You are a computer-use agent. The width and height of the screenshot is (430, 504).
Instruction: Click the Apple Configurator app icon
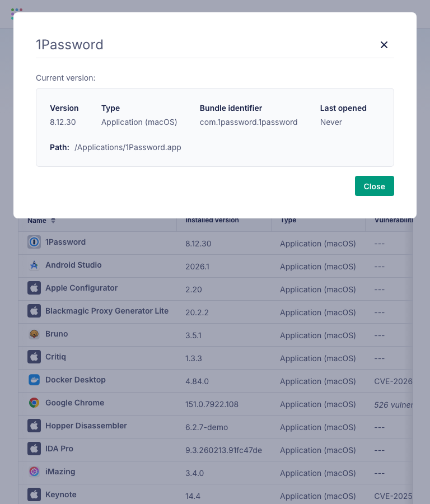click(x=34, y=288)
